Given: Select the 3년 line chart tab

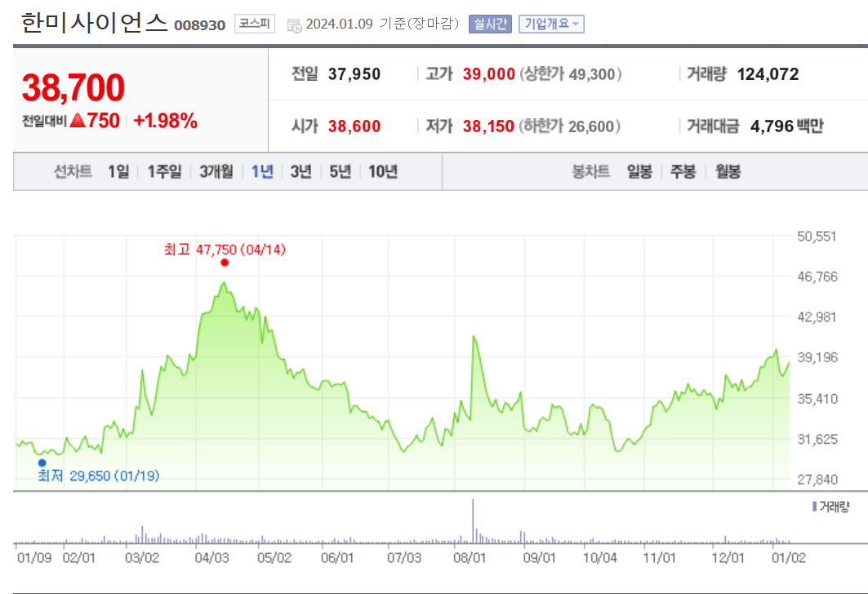Looking at the screenshot, I should (301, 171).
